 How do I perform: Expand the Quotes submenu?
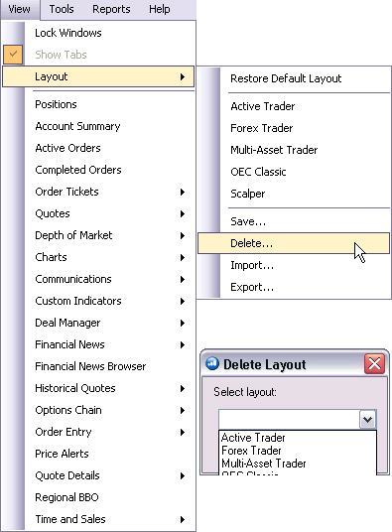coord(98,213)
